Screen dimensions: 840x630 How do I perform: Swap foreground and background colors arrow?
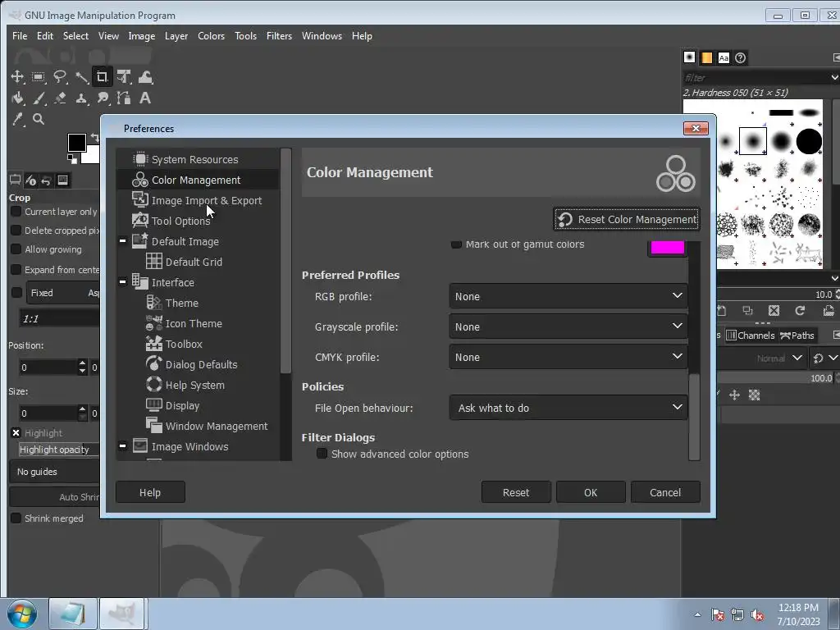click(95, 138)
